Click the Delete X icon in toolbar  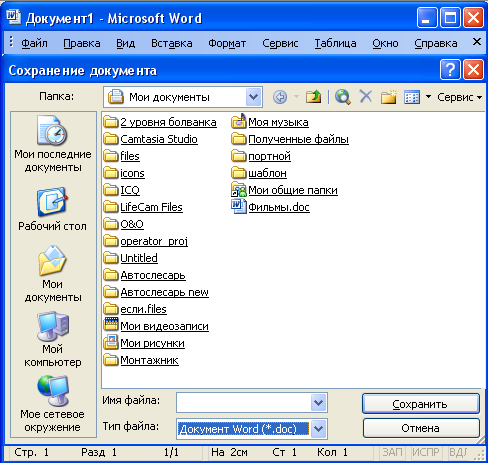(366, 97)
